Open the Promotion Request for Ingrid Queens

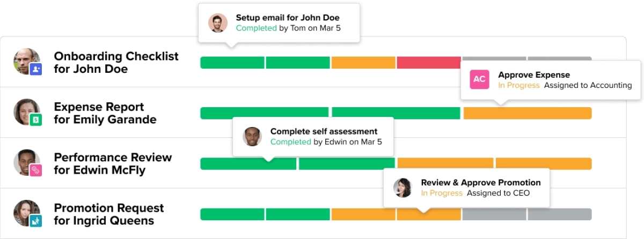[109, 214]
